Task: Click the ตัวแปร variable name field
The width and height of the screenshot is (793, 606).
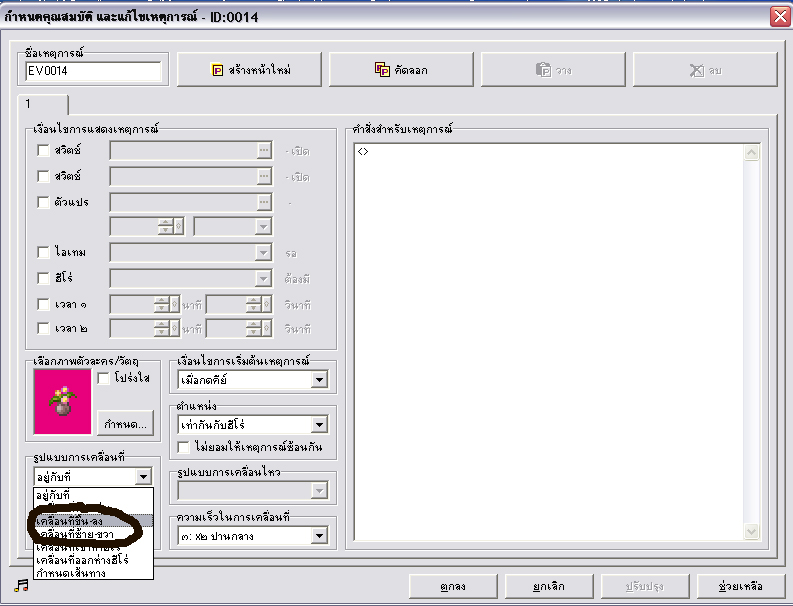Action: 183,202
